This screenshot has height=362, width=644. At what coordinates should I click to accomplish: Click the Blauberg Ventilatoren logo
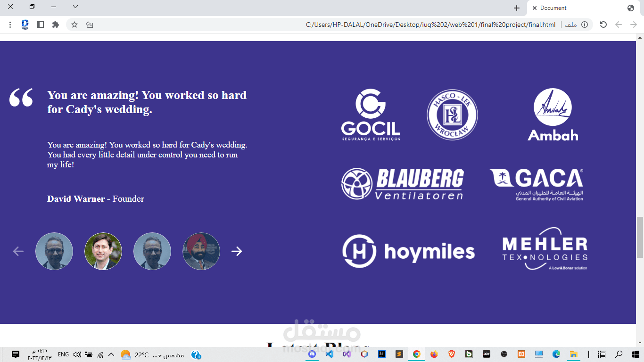(403, 184)
